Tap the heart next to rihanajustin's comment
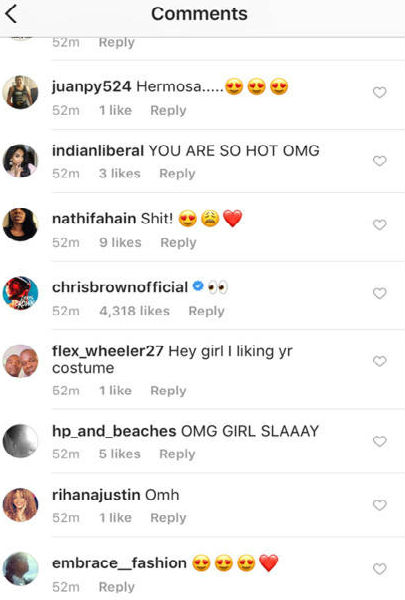The height and width of the screenshot is (600, 405). (x=379, y=505)
